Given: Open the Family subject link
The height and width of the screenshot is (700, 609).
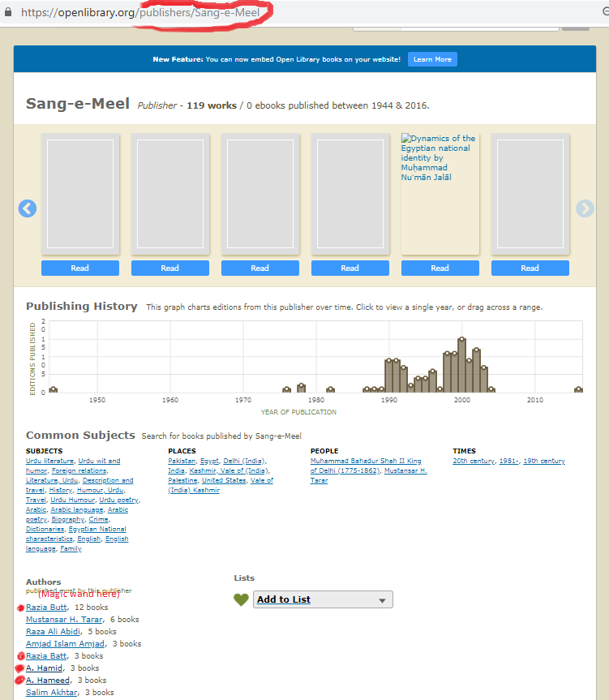Looking at the screenshot, I should (71, 548).
